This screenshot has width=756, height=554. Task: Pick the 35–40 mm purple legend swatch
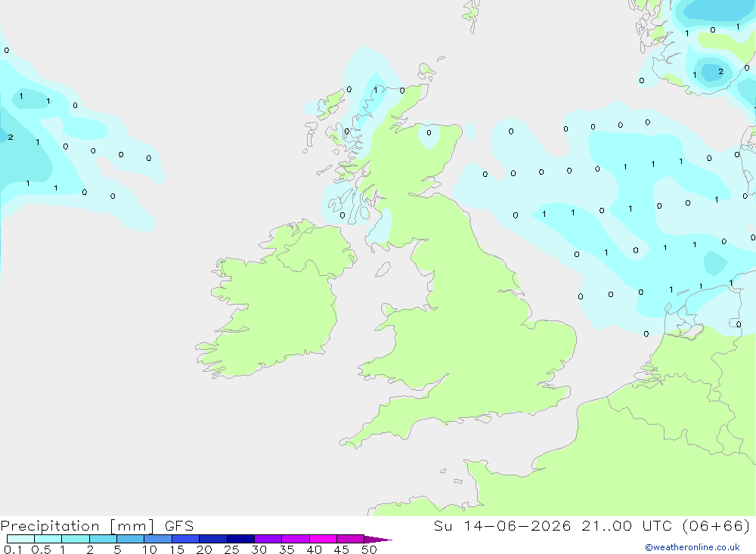point(296,539)
